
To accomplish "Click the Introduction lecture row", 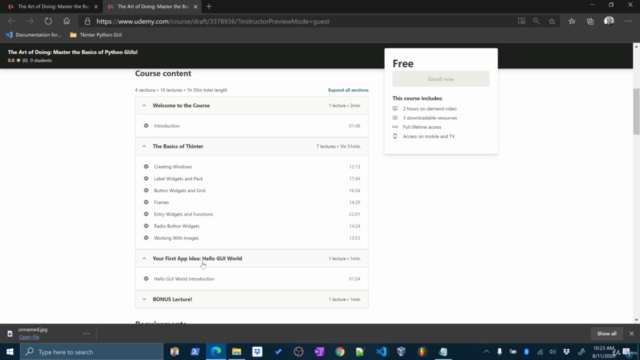I will click(251, 126).
